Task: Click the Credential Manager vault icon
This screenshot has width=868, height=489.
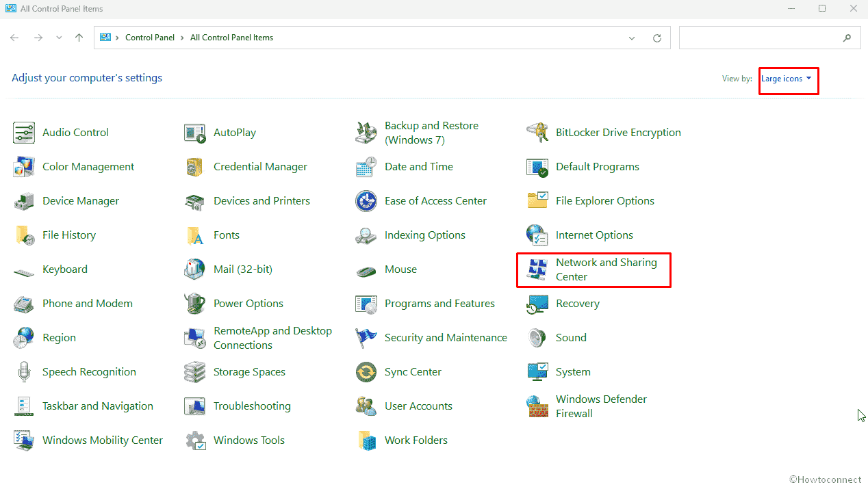Action: (x=195, y=167)
